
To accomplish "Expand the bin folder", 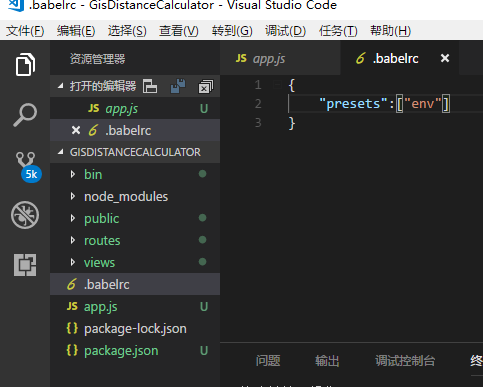I will pos(73,174).
